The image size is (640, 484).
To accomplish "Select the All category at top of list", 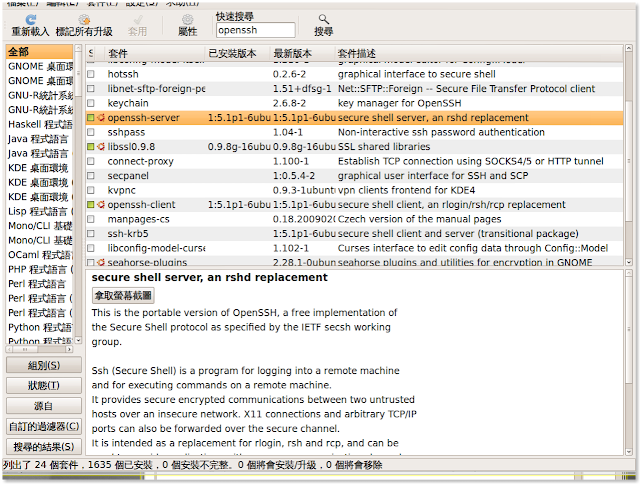I will 40,52.
